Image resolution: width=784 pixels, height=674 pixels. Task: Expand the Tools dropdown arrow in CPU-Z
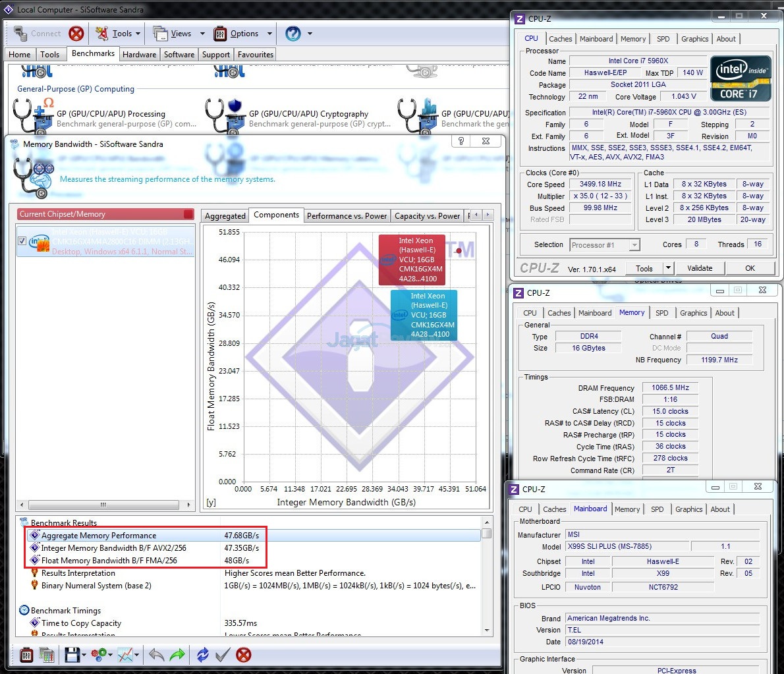pyautogui.click(x=668, y=268)
